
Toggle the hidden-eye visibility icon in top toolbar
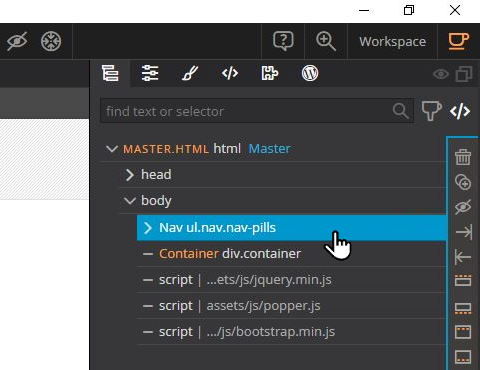tap(17, 41)
